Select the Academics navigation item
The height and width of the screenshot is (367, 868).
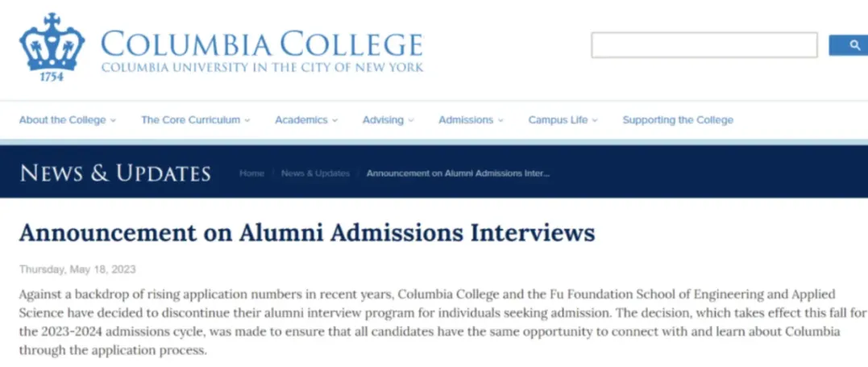click(301, 119)
